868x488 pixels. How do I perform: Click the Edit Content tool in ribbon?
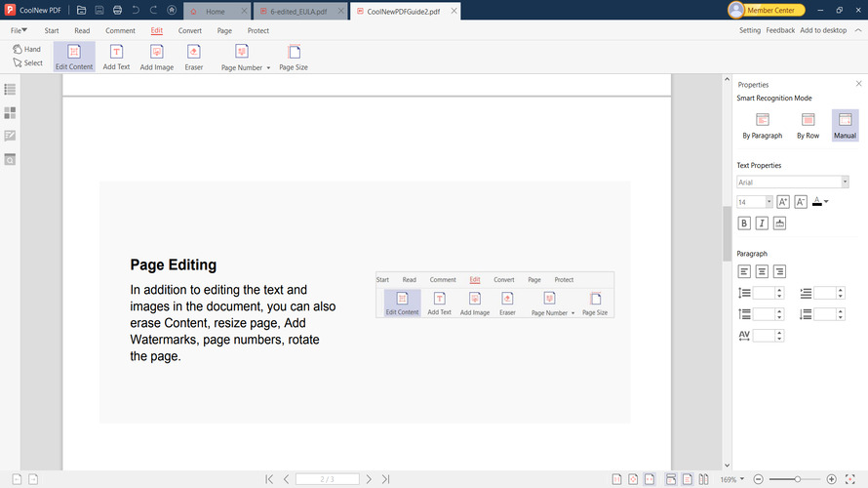74,57
